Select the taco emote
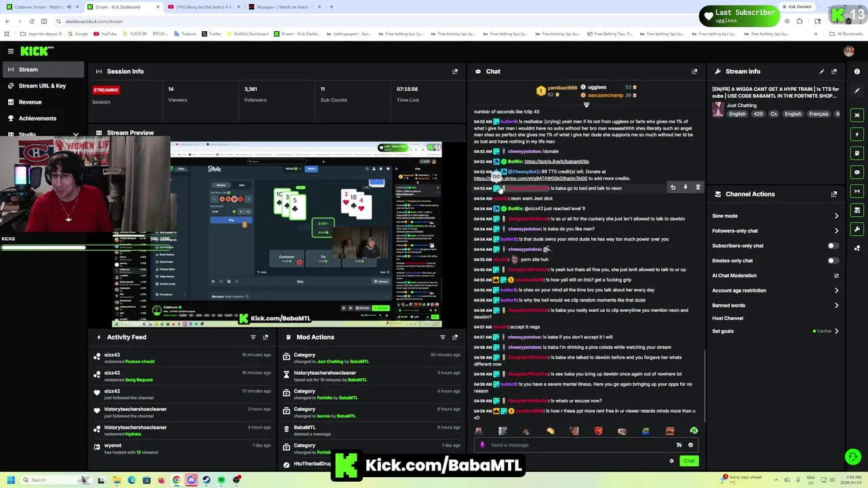This screenshot has width=868, height=488. [x=550, y=431]
